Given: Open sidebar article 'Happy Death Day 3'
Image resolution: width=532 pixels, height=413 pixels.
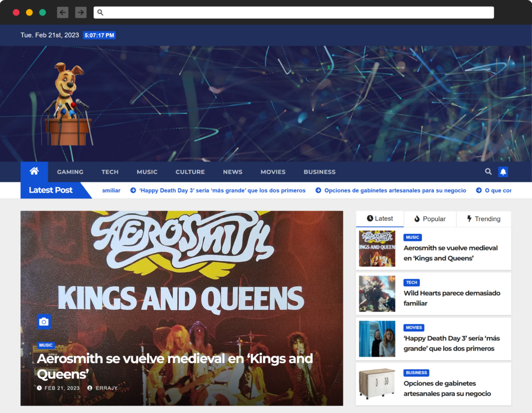Looking at the screenshot, I should pos(451,343).
